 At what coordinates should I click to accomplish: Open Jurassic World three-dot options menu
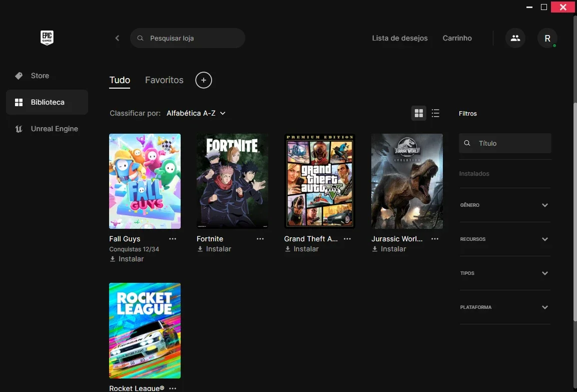pyautogui.click(x=434, y=239)
